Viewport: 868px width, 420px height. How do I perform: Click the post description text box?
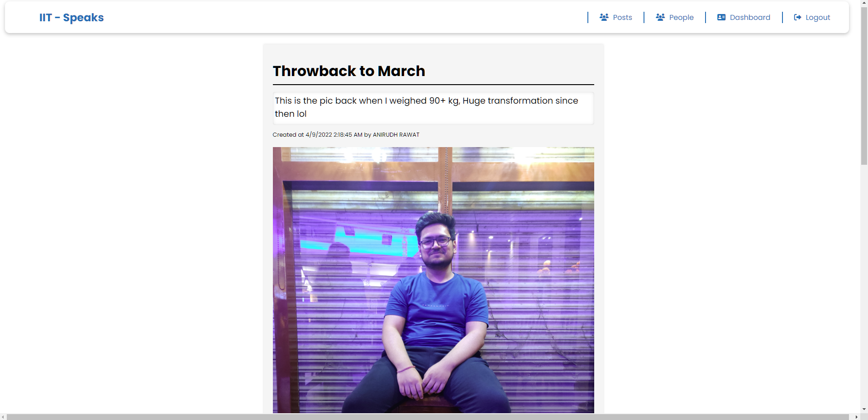(433, 108)
